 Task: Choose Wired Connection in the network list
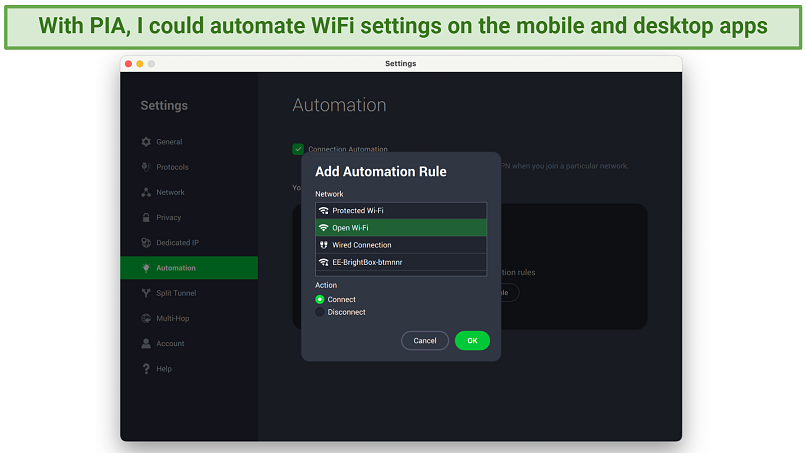[x=401, y=245]
